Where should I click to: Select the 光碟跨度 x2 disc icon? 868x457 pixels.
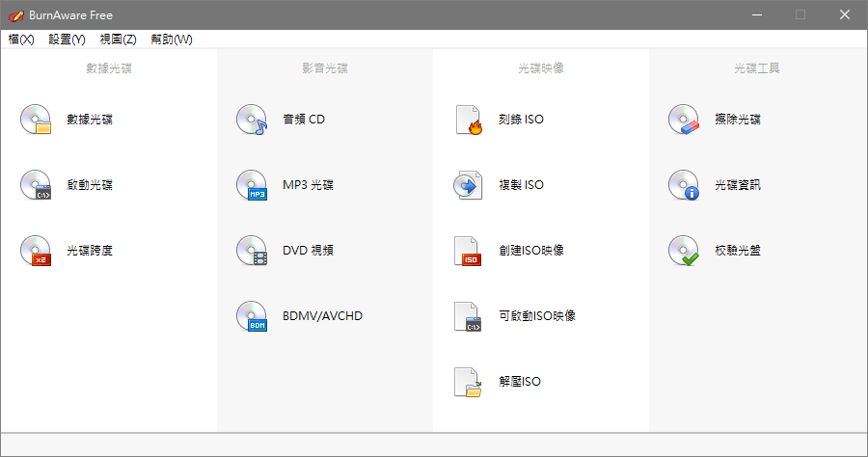click(35, 251)
